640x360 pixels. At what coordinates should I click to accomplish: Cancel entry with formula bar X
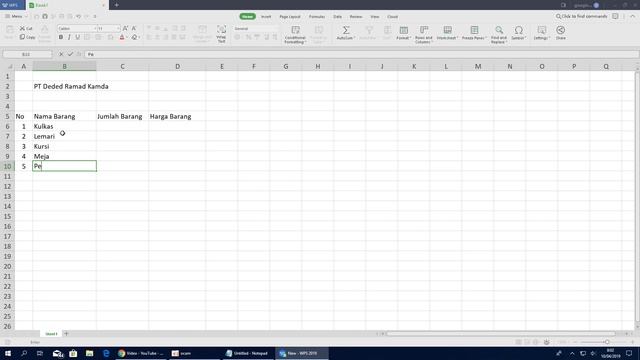click(x=61, y=54)
